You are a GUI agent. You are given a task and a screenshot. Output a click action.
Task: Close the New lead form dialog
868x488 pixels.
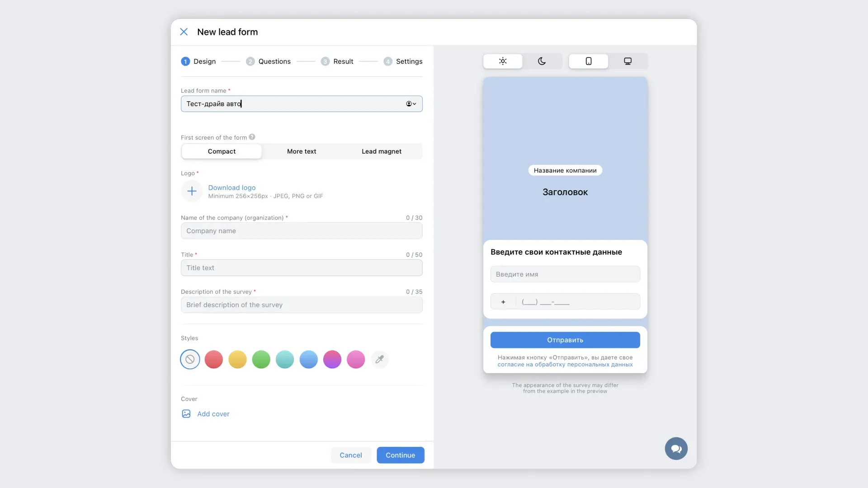(184, 32)
